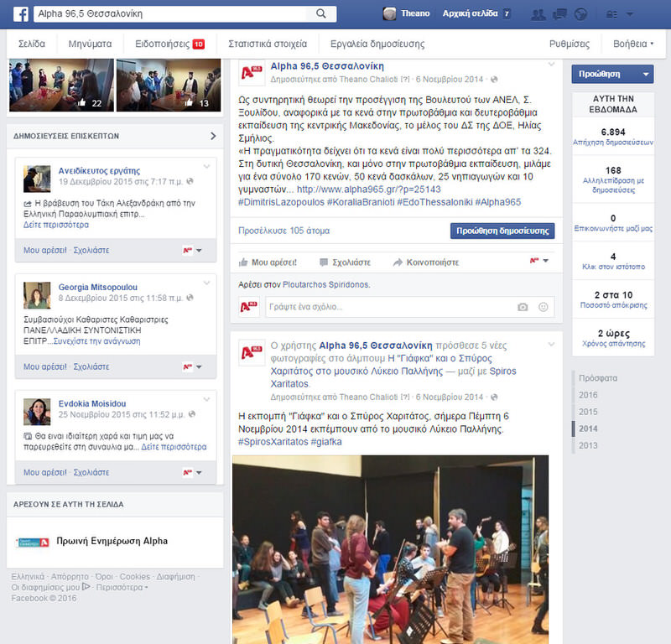The image size is (671, 644).
Task: Click Συνεχίστε την ανάγνωση link
Action: [96, 341]
